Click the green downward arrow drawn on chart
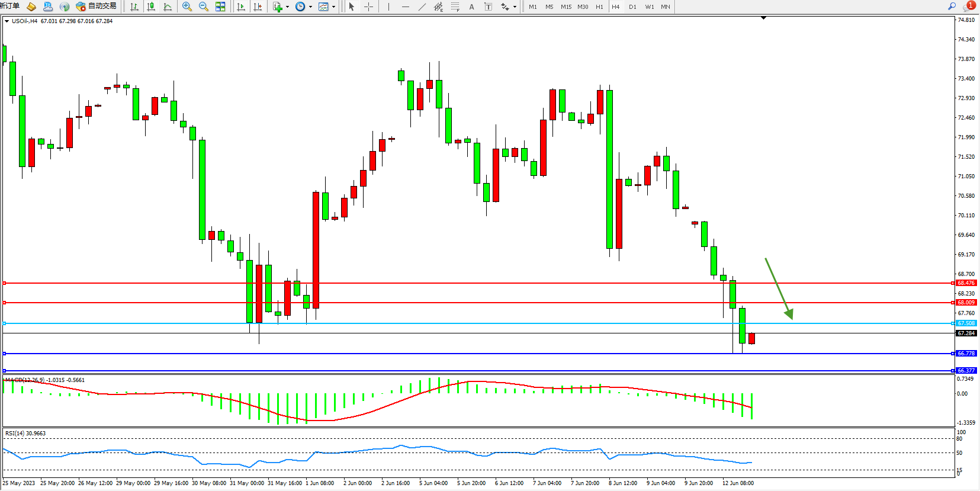 [779, 288]
